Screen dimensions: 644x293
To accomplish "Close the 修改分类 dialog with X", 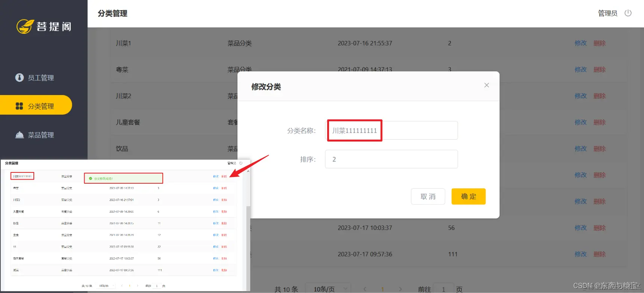I will point(487,85).
